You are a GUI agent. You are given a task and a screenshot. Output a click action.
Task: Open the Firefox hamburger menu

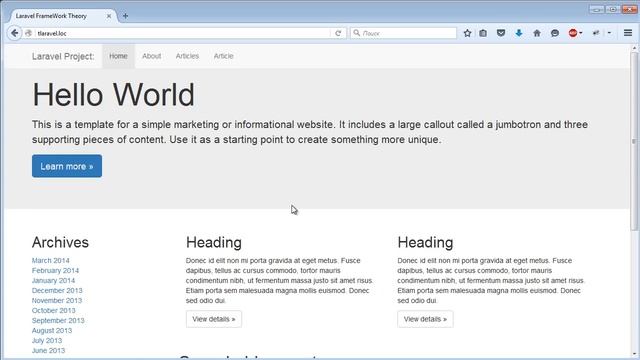628,33
